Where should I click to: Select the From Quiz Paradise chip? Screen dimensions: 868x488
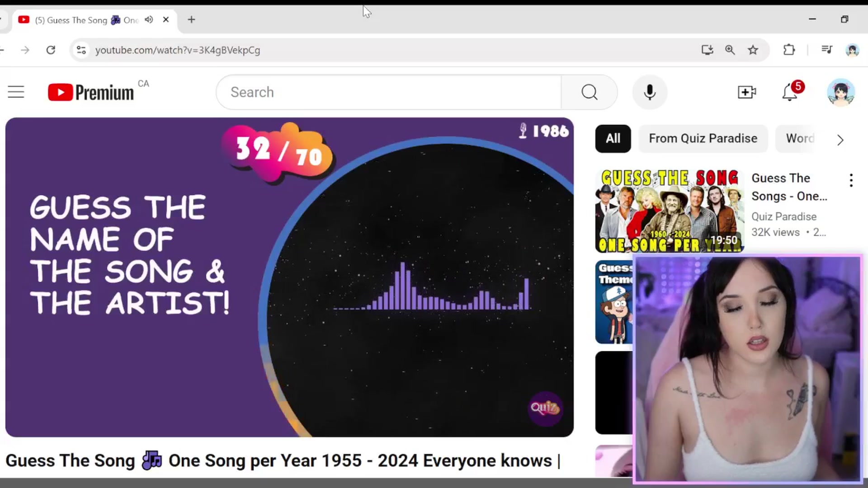[703, 139]
